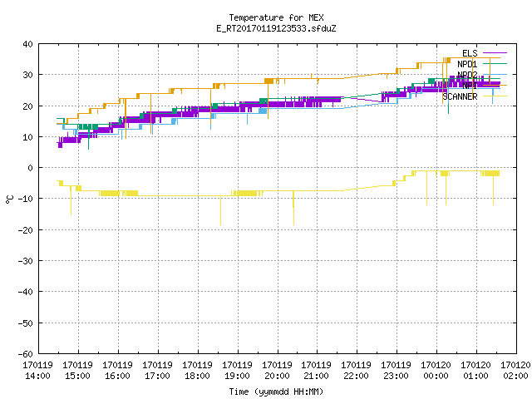Click the y-axis tick label 20 above zero
The image size is (532, 399).
[27, 106]
